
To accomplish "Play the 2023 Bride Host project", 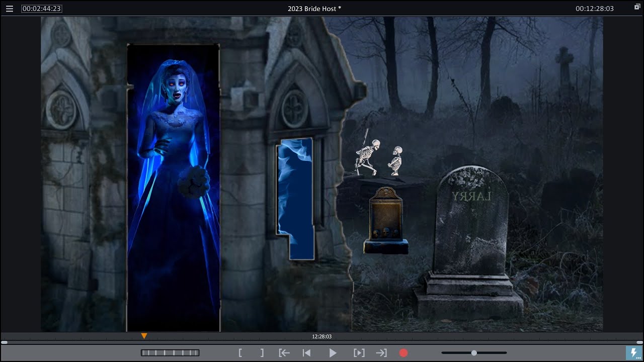I will click(x=333, y=353).
